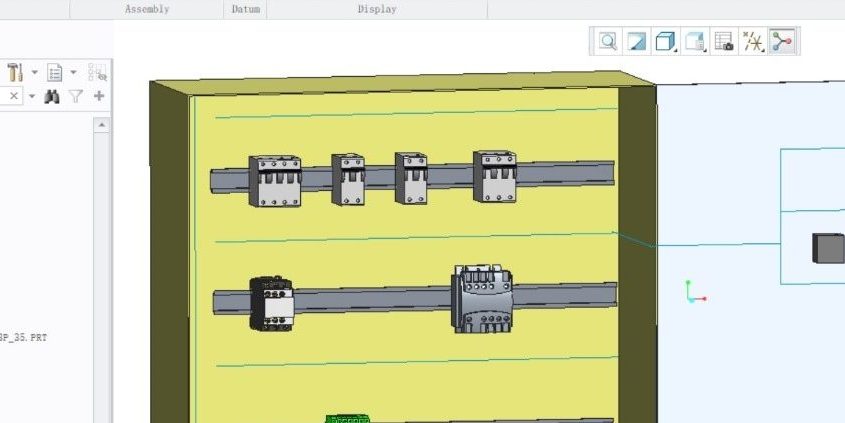Click the tree filter funnel icon
This screenshot has width=845, height=423.
[x=76, y=96]
